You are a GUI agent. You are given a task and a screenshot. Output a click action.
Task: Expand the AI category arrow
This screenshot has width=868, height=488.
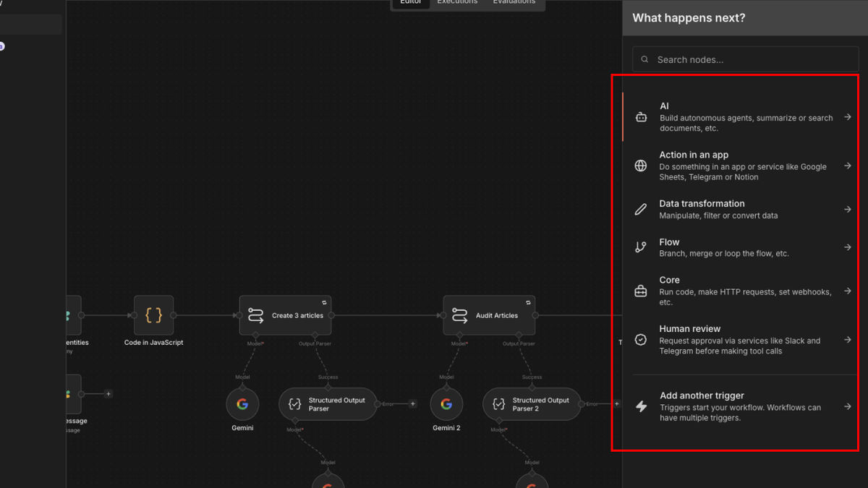[848, 117]
